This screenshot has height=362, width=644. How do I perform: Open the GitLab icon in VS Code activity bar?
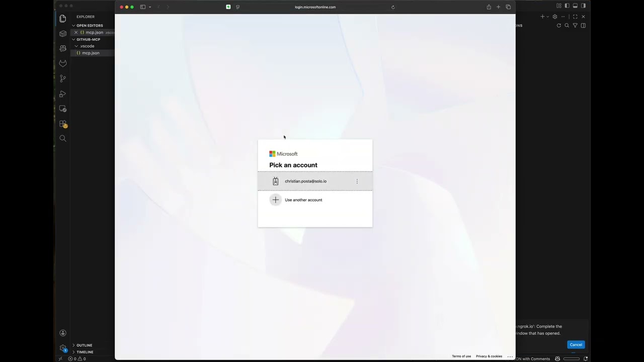(63, 63)
